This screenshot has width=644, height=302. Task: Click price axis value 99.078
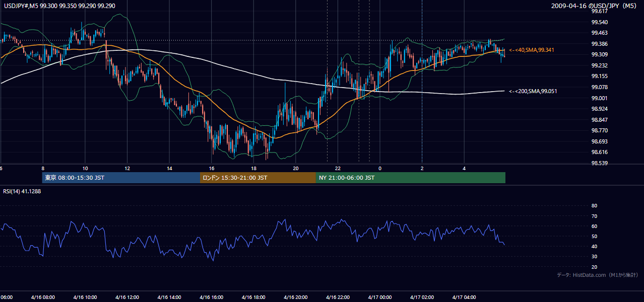point(599,87)
